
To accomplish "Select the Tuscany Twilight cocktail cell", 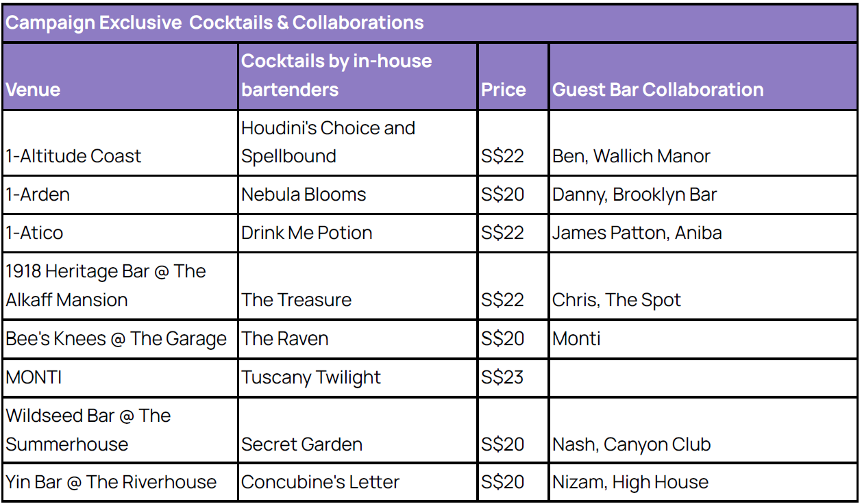I will [x=358, y=377].
